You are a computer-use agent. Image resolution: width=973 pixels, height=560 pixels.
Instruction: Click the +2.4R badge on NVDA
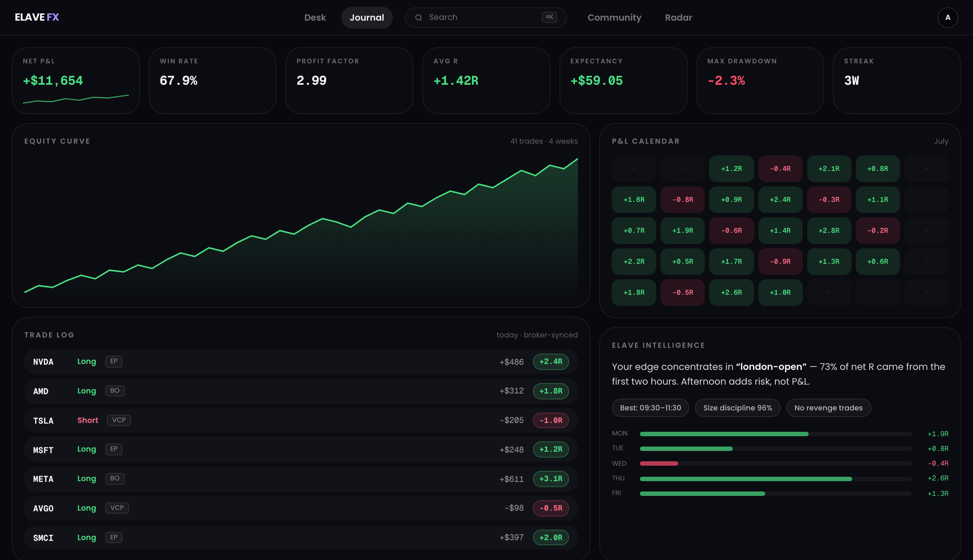[551, 361]
